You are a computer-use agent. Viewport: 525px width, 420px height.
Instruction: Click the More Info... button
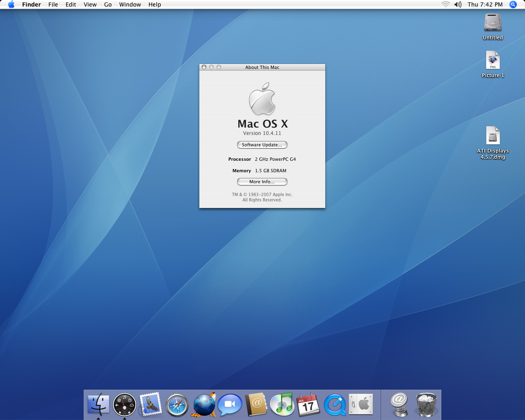pyautogui.click(x=262, y=182)
